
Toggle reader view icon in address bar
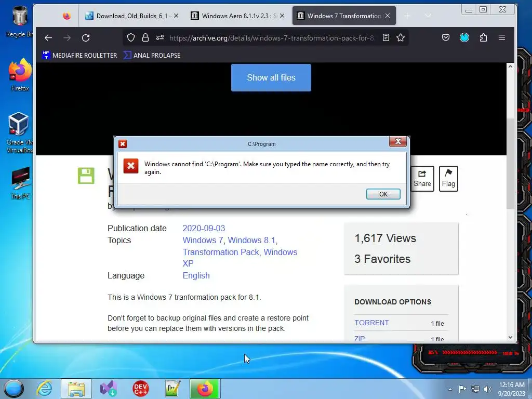[x=386, y=37]
